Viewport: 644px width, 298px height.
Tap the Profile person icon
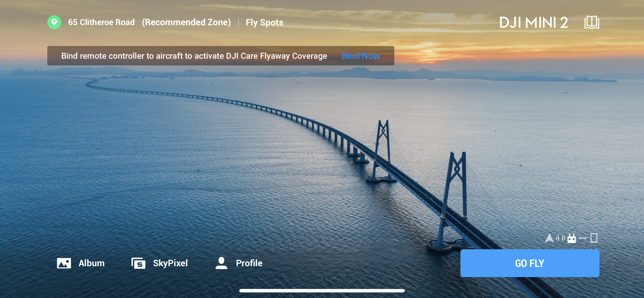[x=221, y=263]
